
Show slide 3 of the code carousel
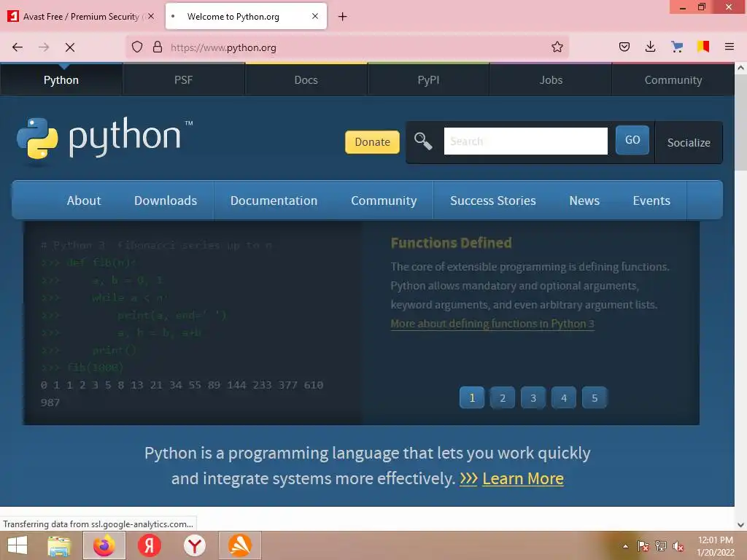(533, 397)
